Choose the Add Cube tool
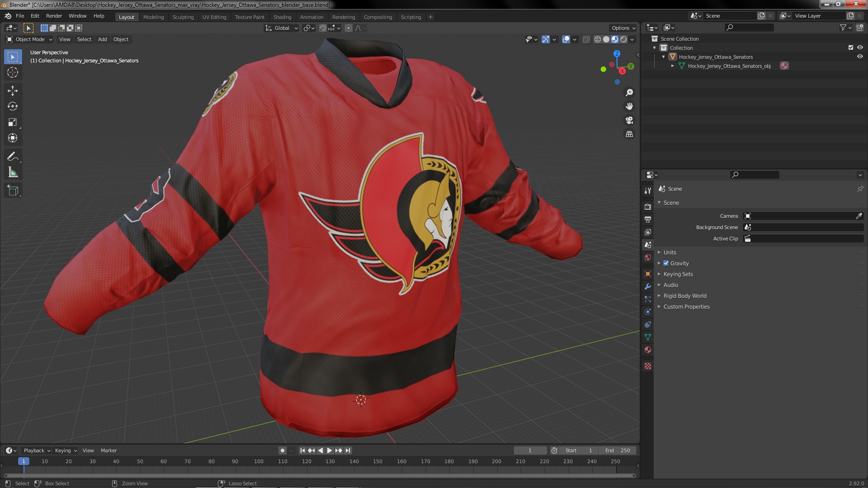The width and height of the screenshot is (868, 488). click(x=12, y=191)
